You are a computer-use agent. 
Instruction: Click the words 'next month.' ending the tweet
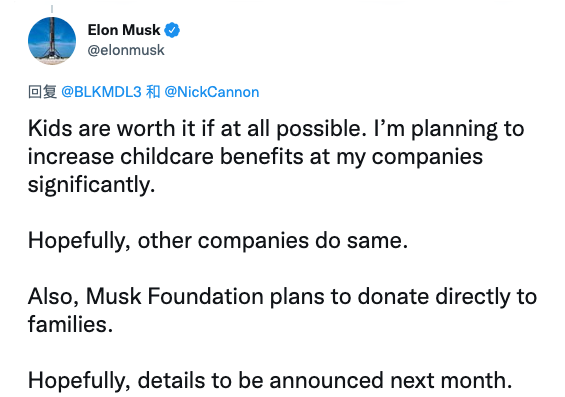(x=451, y=380)
